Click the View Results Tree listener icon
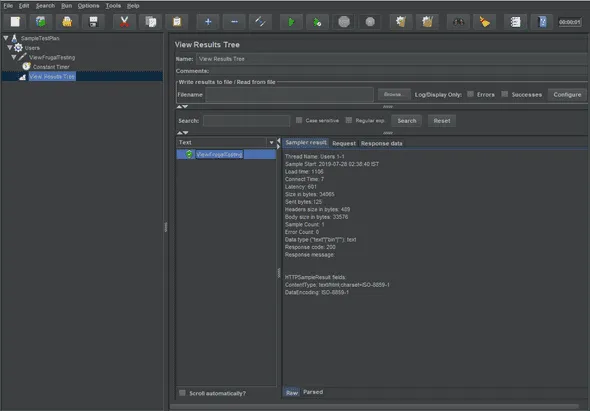 coord(23,77)
